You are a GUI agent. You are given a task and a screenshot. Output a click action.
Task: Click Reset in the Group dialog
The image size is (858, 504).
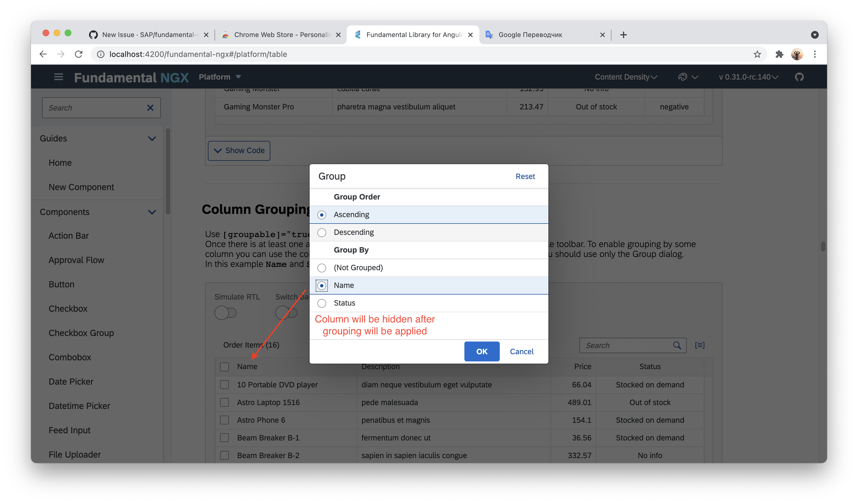coord(525,176)
